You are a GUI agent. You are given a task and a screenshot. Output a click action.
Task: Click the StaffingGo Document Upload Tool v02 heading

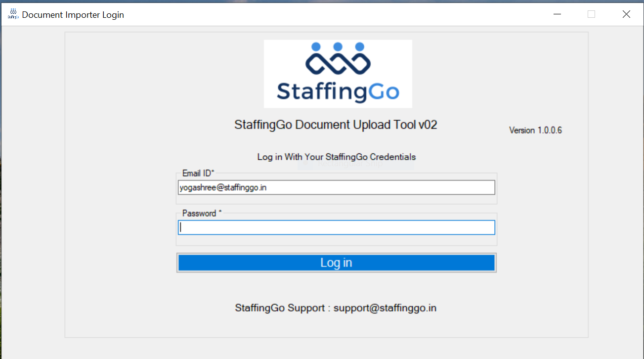click(x=336, y=125)
